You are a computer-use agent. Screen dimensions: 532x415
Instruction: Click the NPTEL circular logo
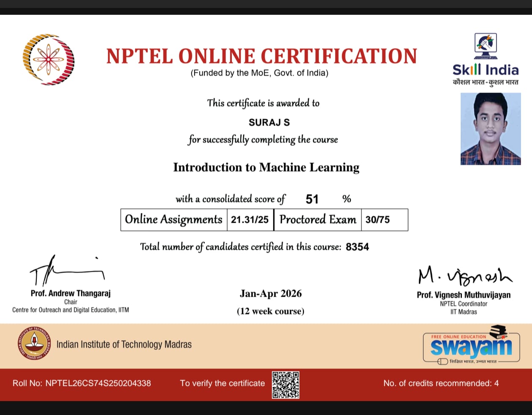pyautogui.click(x=49, y=60)
